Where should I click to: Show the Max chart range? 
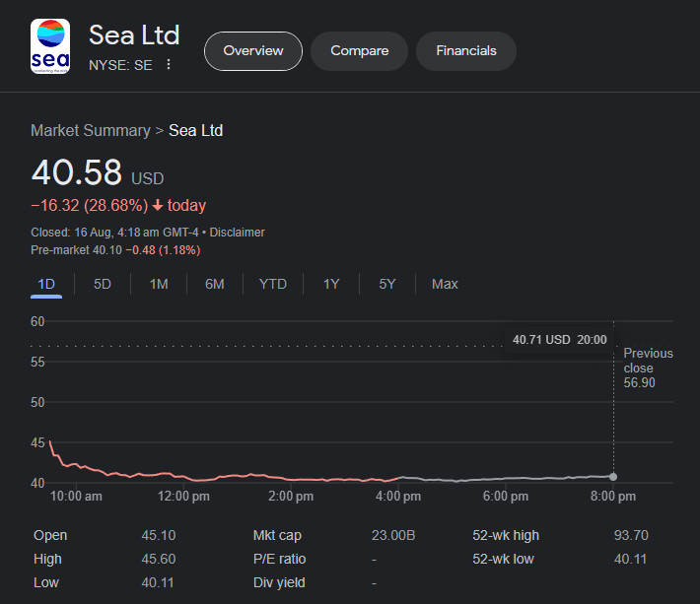click(x=445, y=284)
